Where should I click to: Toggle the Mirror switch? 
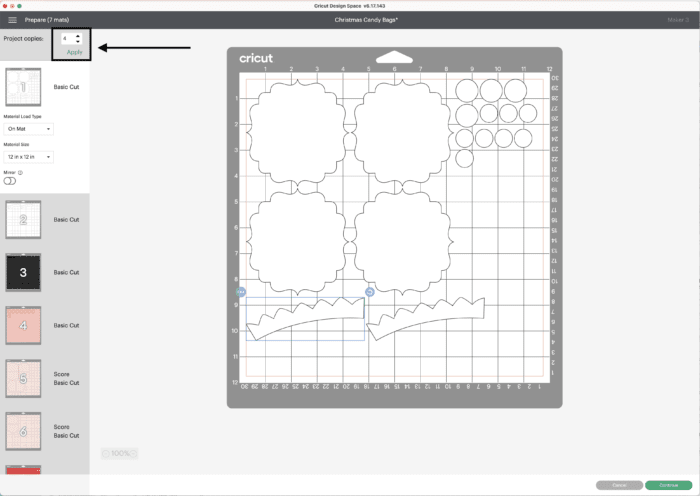10,181
